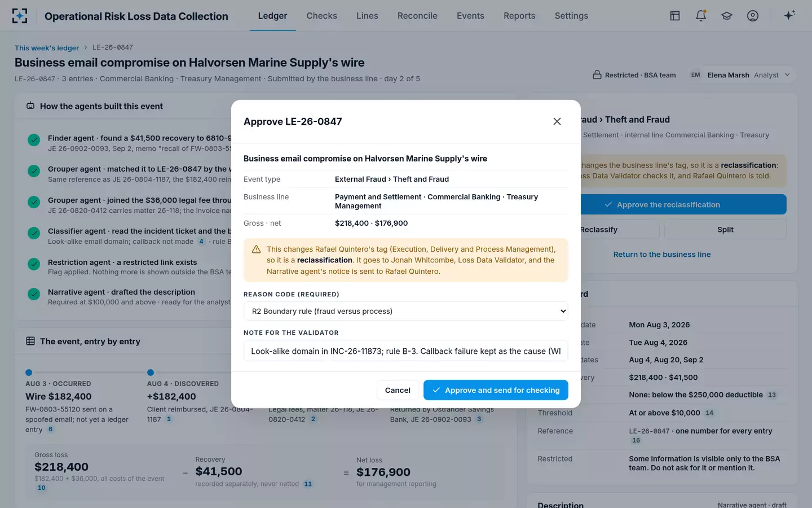Screen dimensions: 812x508
Task: Open the layout panel icon
Action: pyautogui.click(x=675, y=16)
